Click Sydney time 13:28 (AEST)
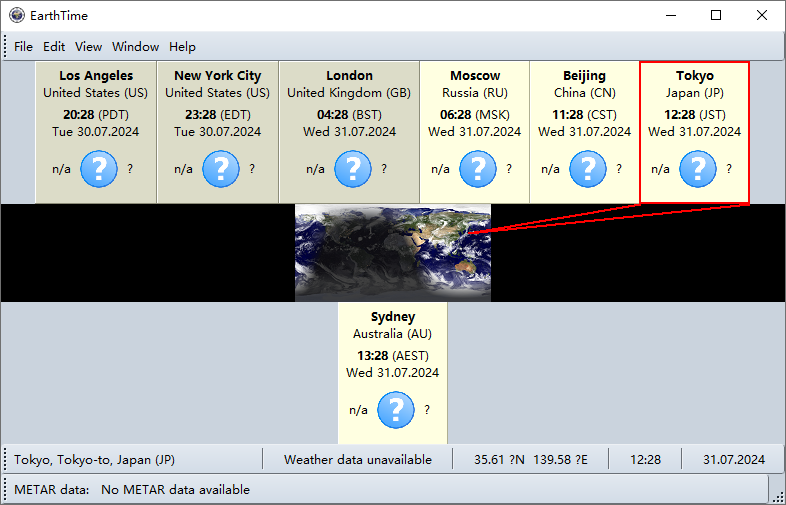Viewport: 786px width, 505px height. point(393,356)
